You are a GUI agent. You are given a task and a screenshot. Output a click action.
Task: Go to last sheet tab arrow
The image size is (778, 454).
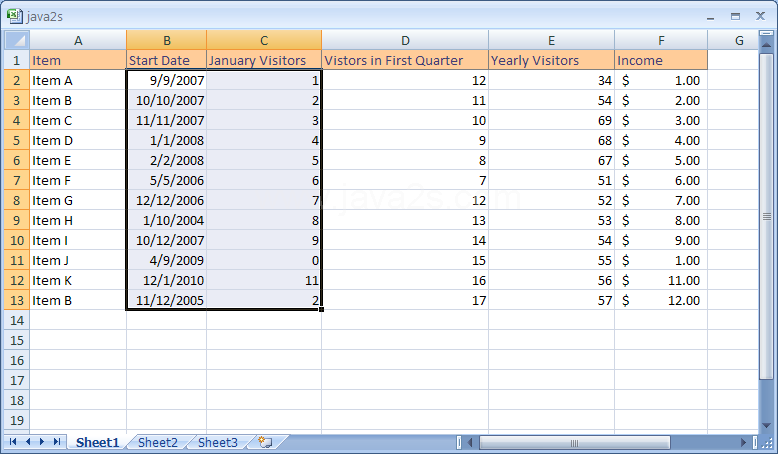[57, 442]
